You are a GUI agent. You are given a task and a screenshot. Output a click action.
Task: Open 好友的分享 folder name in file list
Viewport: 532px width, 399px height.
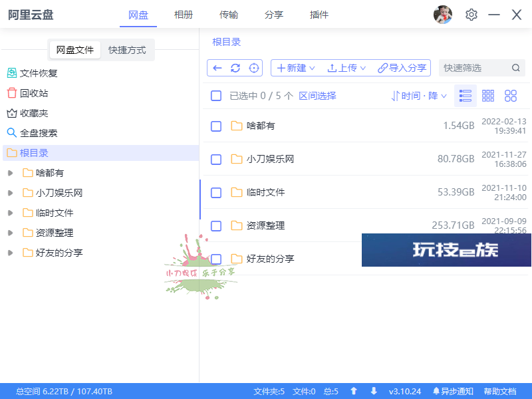(270, 259)
